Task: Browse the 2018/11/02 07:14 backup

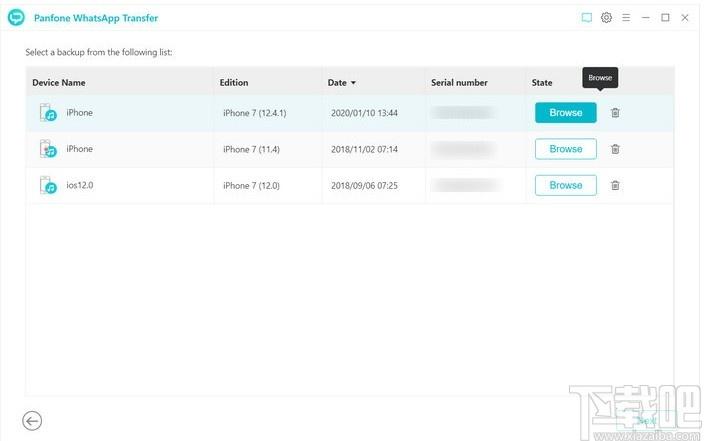Action: pyautogui.click(x=566, y=149)
